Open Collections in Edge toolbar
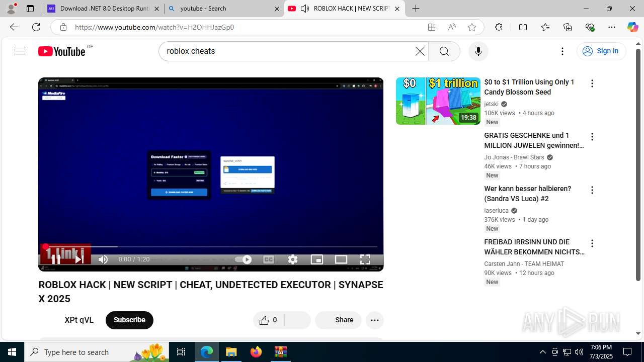Screen dimensions: 644x362 pos(568,27)
